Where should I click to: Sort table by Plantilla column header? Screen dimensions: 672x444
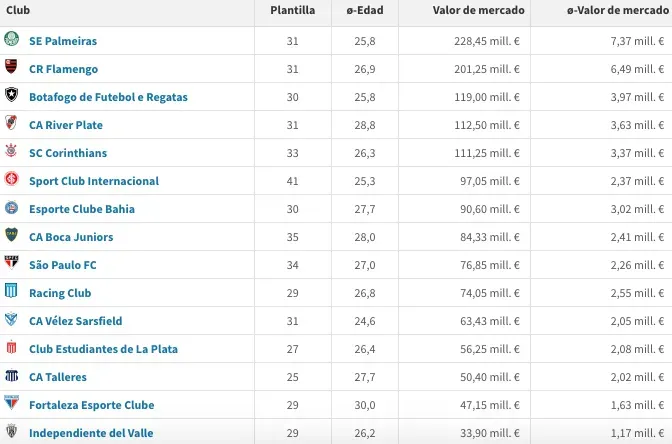click(292, 10)
